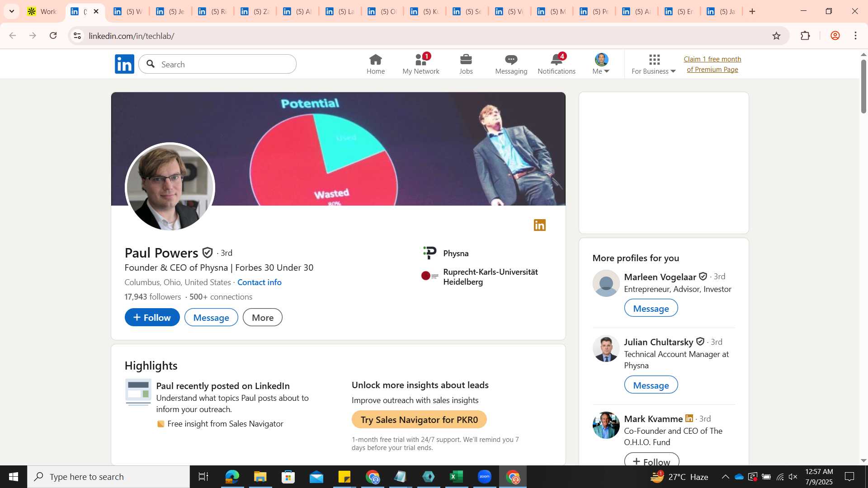
Task: Open the Windows Start menu
Action: pos(14,477)
